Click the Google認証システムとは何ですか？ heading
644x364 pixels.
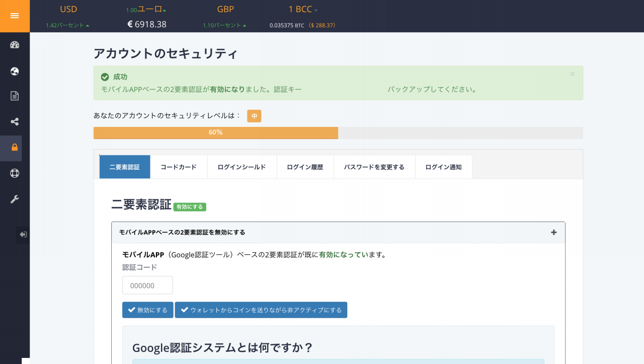click(x=222, y=348)
